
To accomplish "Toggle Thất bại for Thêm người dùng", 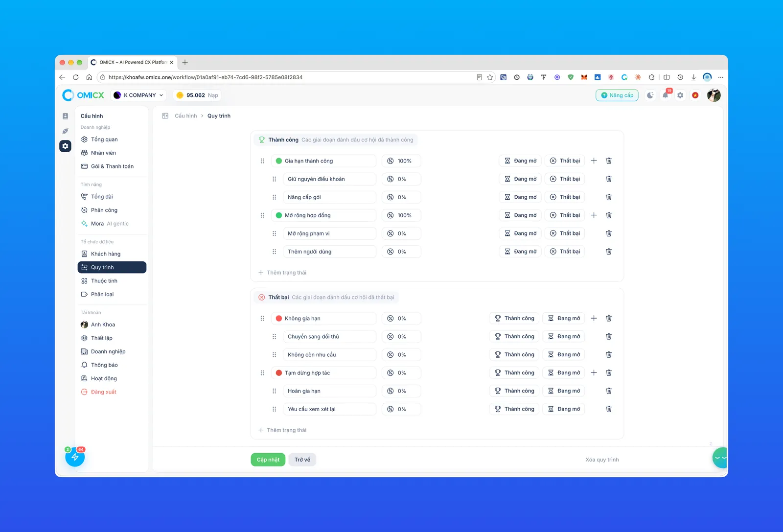I will (565, 252).
